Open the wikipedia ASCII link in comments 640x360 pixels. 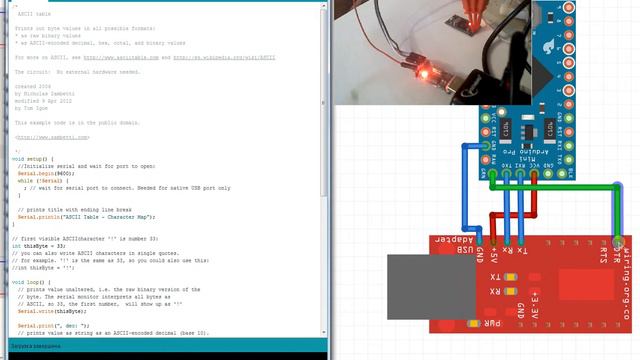click(x=224, y=58)
